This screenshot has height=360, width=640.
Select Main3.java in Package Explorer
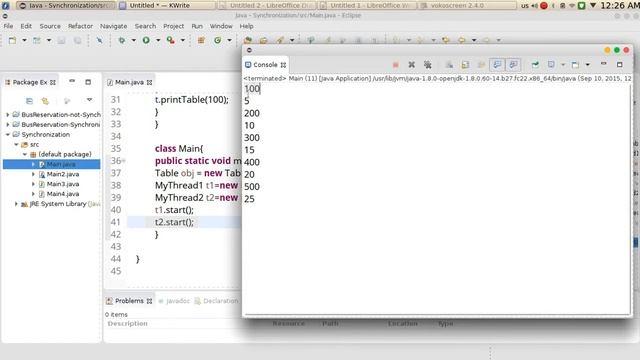pyautogui.click(x=63, y=184)
